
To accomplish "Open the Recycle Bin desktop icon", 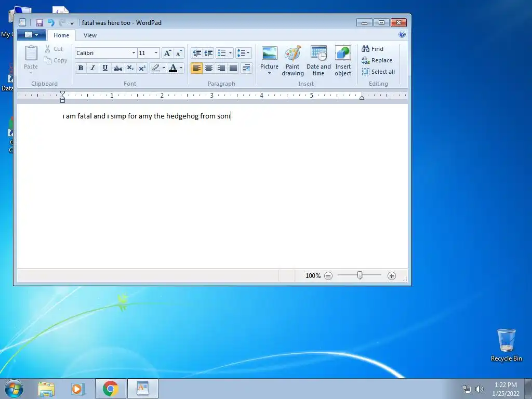I will tap(506, 345).
